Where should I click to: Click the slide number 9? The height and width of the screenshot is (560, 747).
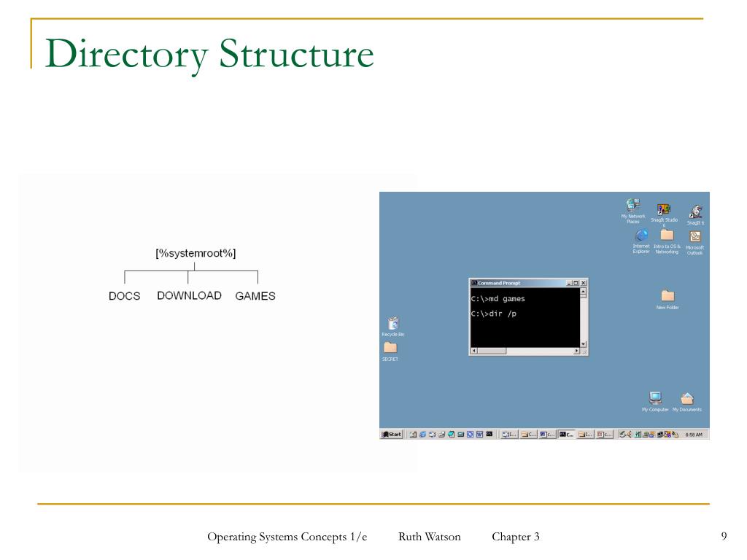click(724, 536)
